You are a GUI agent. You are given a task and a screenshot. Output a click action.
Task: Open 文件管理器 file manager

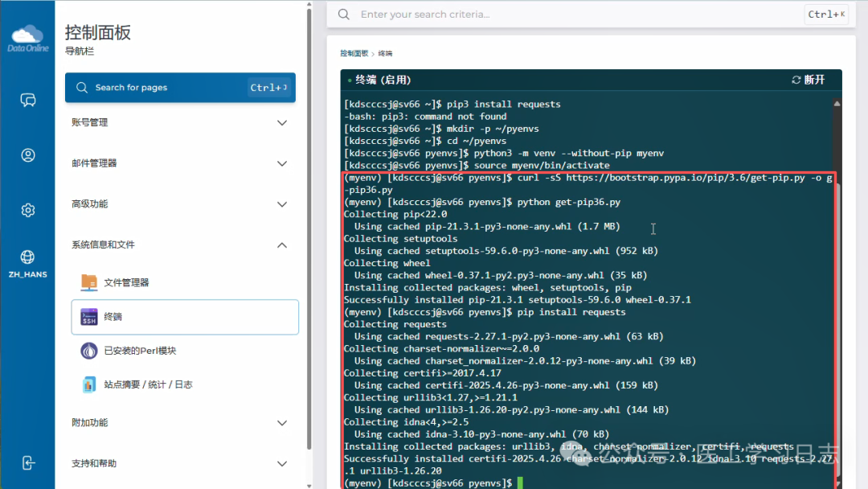tap(126, 282)
